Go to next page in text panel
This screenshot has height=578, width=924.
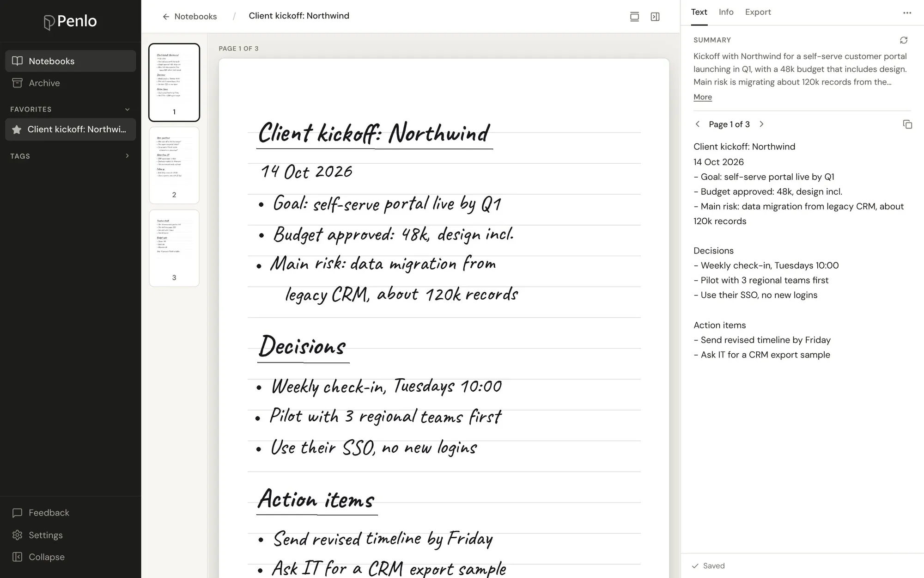click(761, 124)
